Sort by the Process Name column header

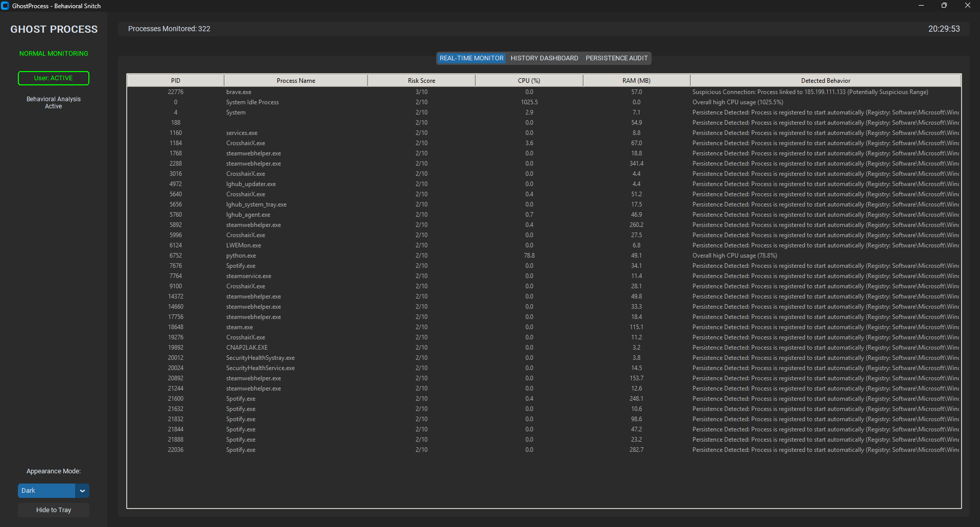point(296,81)
